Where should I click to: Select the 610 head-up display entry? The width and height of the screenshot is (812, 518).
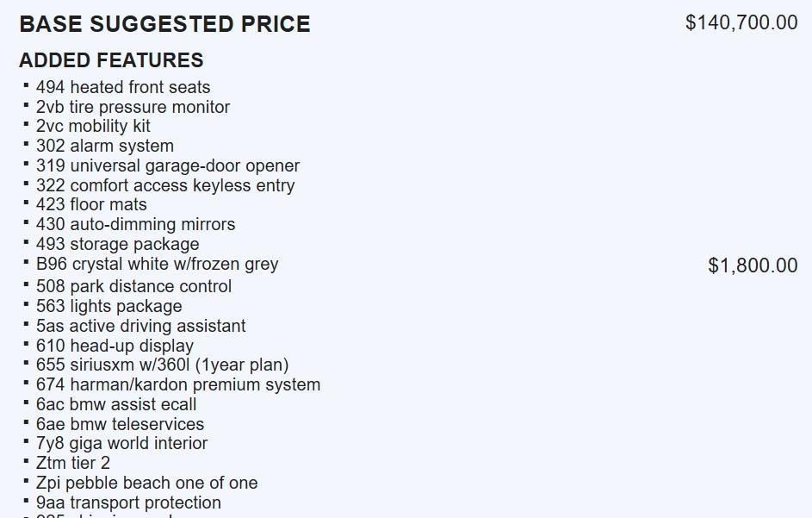click(115, 346)
